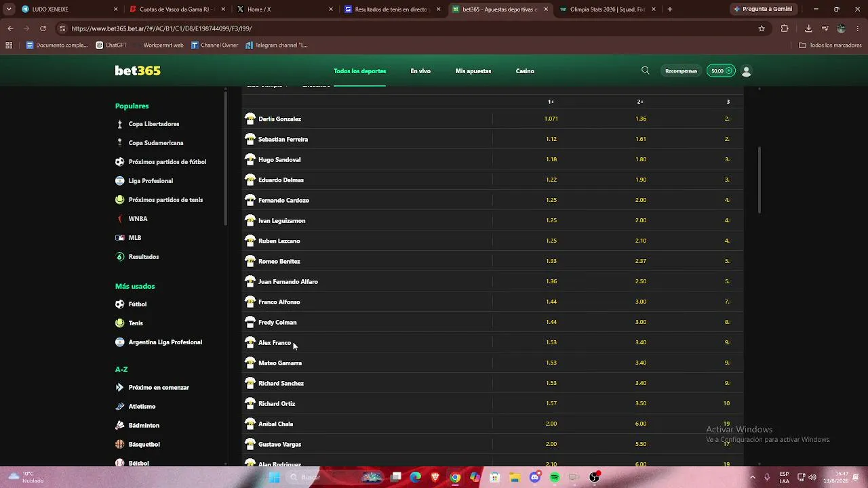Screen dimensions: 868x488
Task: Click the Alex Franco player name
Action: coord(275,342)
